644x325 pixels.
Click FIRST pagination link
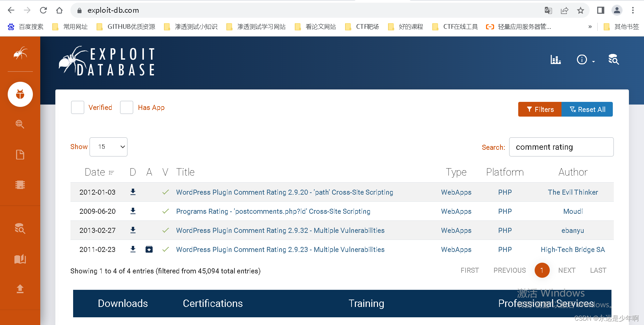point(470,270)
